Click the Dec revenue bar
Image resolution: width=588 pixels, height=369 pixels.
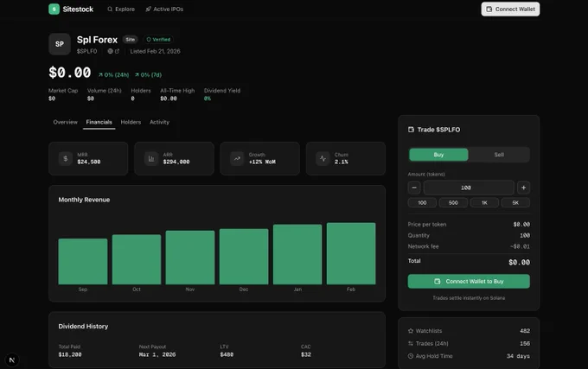click(244, 257)
